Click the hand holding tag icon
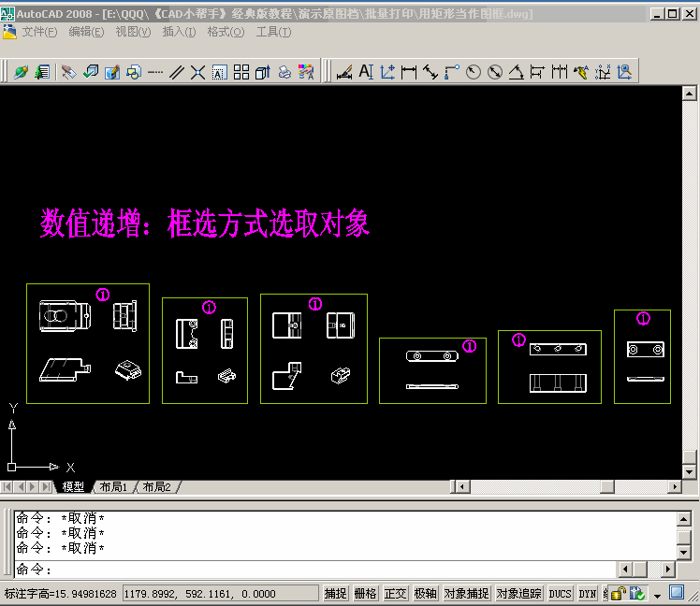Image resolution: width=700 pixels, height=606 pixels. pos(68,72)
